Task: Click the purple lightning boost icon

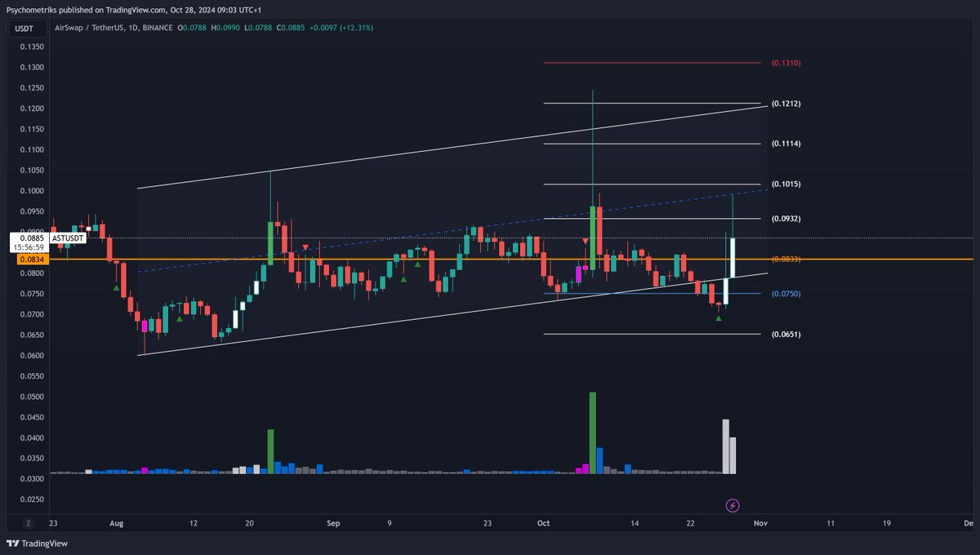Action: click(x=733, y=506)
